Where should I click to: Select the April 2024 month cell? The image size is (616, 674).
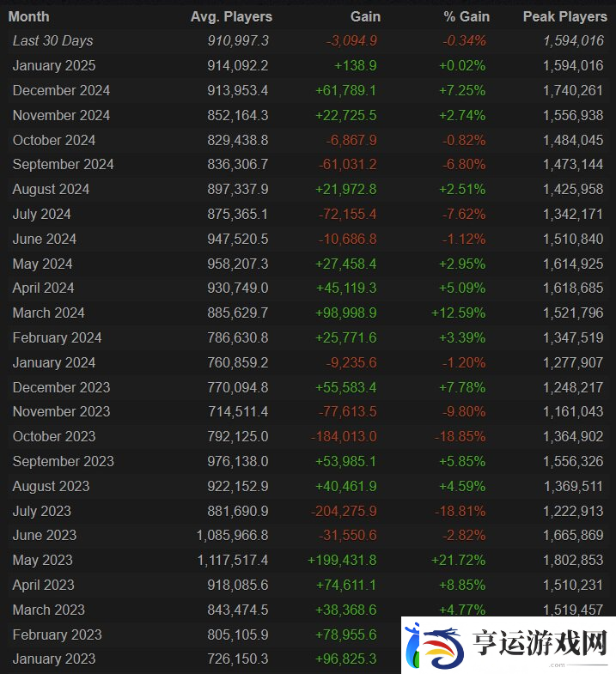[x=44, y=288]
